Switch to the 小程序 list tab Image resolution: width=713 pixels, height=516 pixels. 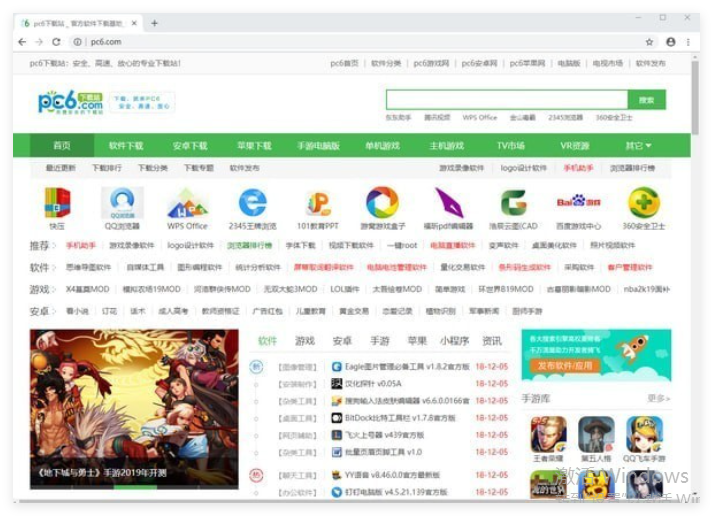454,341
